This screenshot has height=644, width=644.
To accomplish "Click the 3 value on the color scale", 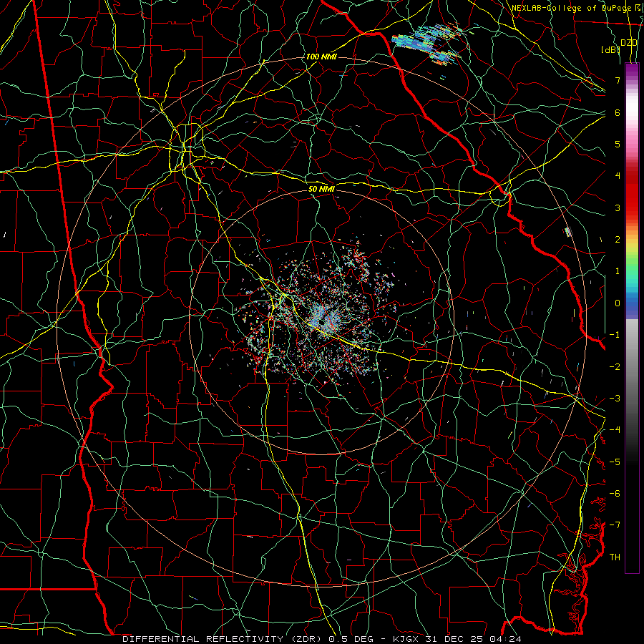I will click(618, 208).
